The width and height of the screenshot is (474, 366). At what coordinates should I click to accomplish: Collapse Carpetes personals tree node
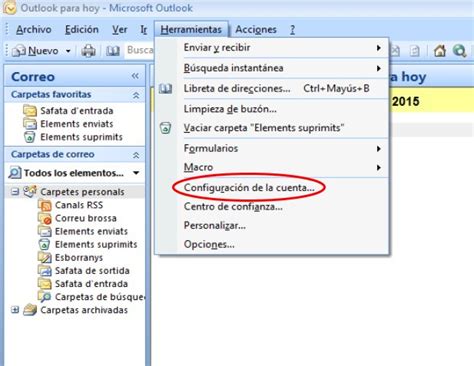[x=15, y=192]
